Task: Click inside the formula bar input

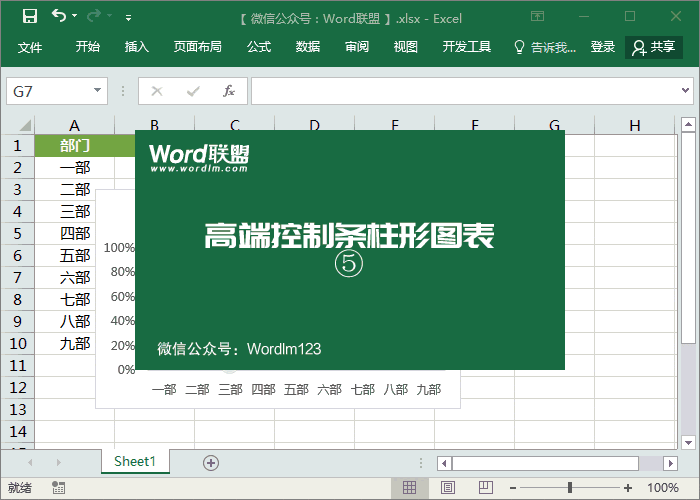Action: (464, 91)
